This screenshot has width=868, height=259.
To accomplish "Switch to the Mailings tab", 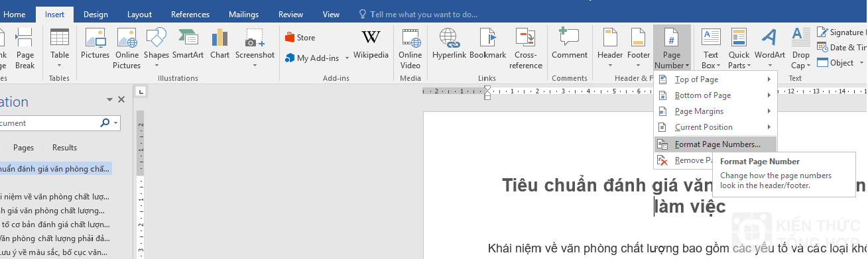I will point(244,14).
